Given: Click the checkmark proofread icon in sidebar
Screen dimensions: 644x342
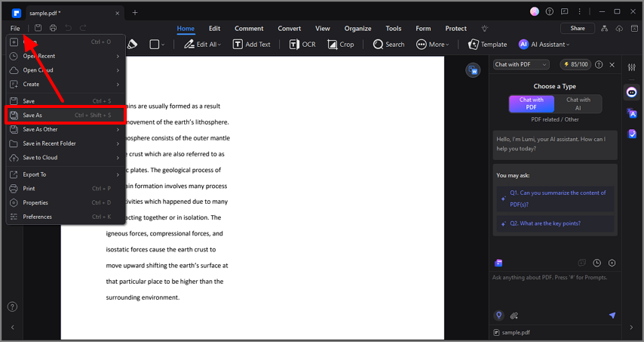Looking at the screenshot, I should pos(632,134).
